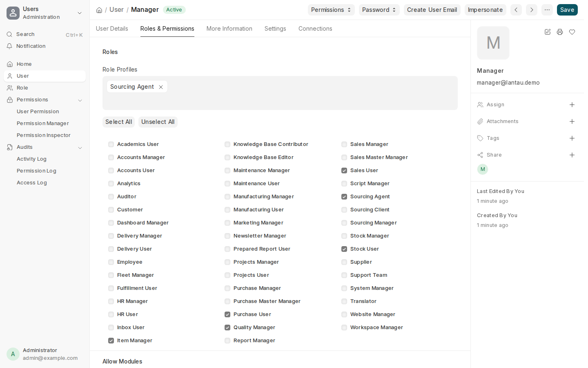588x368 pixels.
Task: Share the document with the plus beside Share
Action: click(x=572, y=155)
